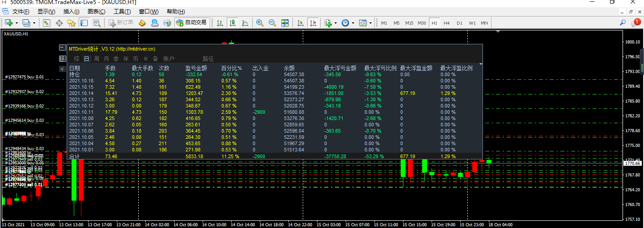Toggle the checkmark box beside statistics panel

point(62,69)
